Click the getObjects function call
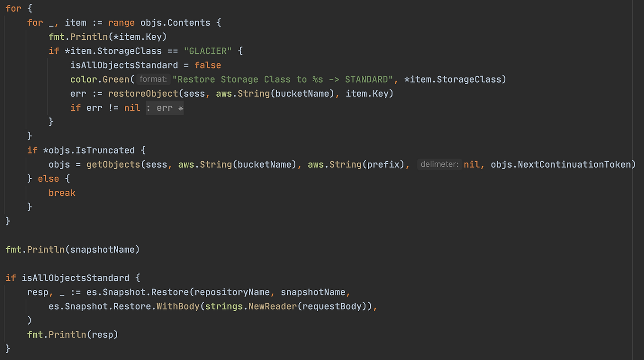644x360 pixels. 113,164
